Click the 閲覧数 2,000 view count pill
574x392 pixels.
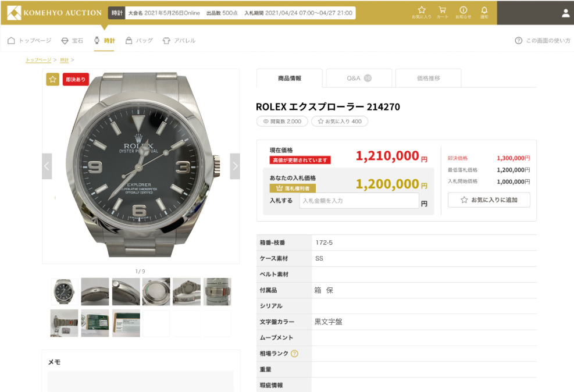282,122
